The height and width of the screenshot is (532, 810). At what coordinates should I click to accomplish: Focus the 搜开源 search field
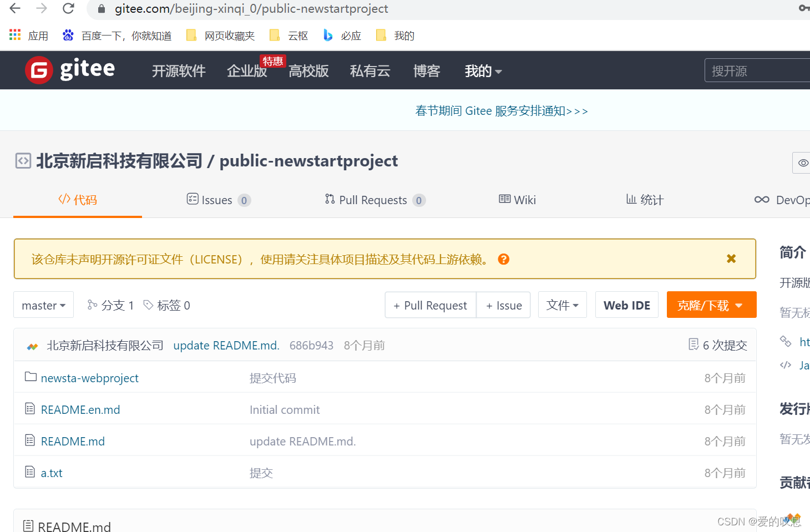point(757,70)
